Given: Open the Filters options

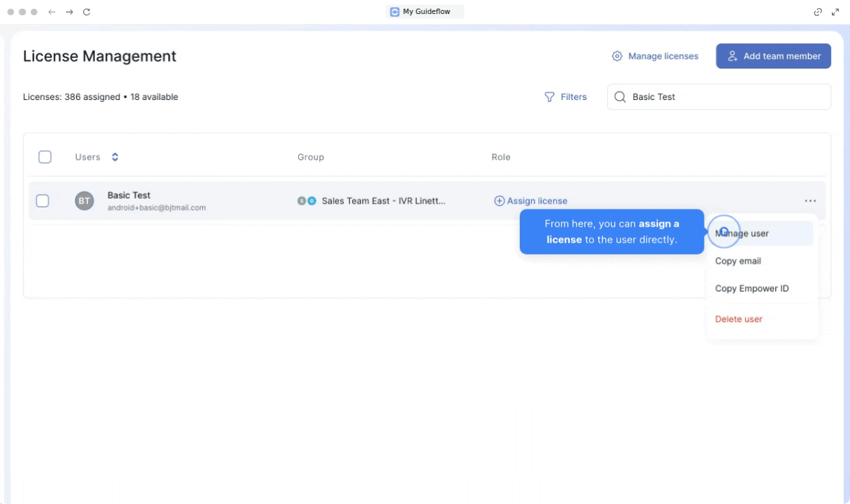Looking at the screenshot, I should [x=566, y=97].
